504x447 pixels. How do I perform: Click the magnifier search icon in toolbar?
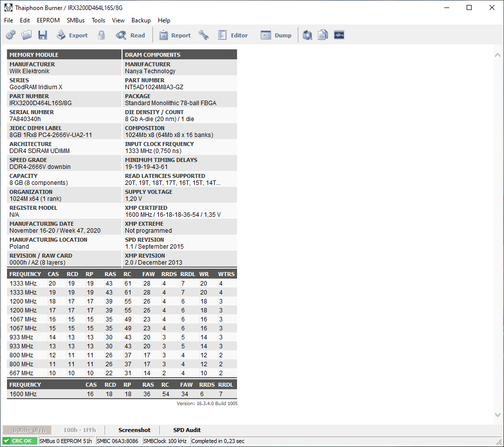307,35
